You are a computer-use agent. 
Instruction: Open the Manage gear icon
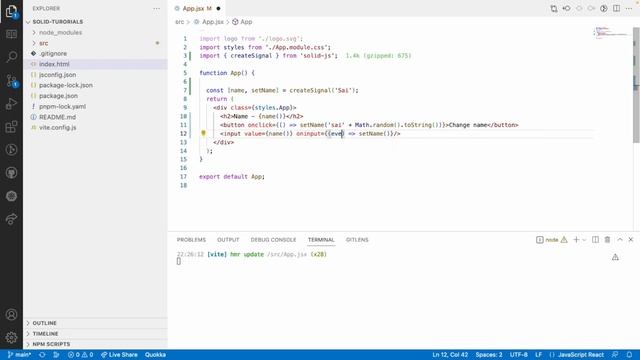[11, 338]
